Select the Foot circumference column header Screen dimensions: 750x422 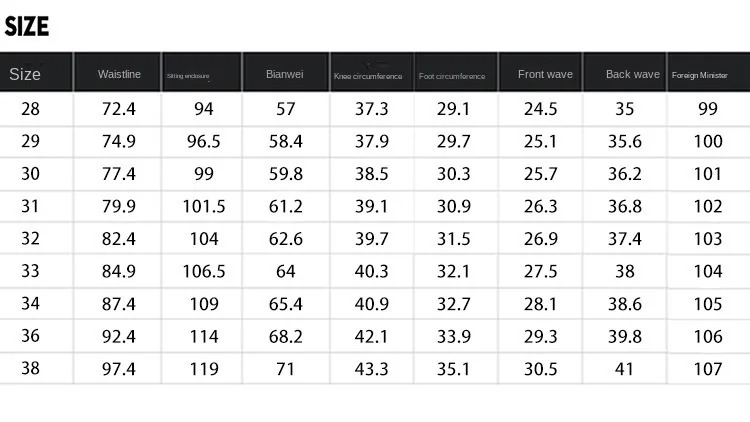[x=452, y=76]
